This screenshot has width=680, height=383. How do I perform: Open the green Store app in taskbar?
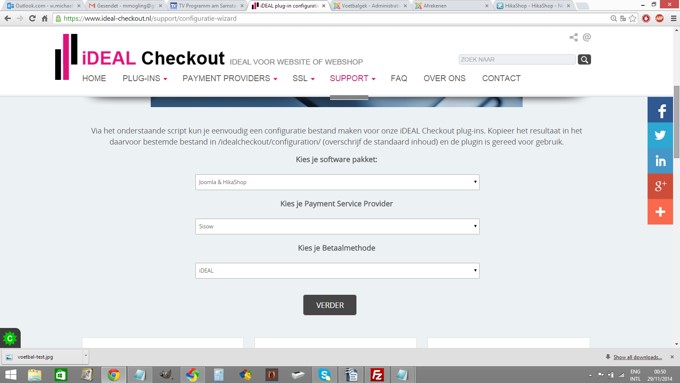click(61, 375)
